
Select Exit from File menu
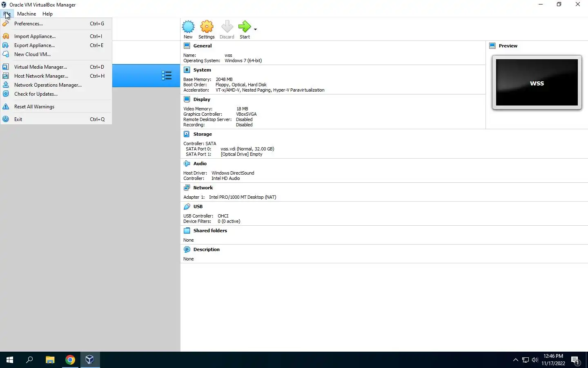pos(56,119)
